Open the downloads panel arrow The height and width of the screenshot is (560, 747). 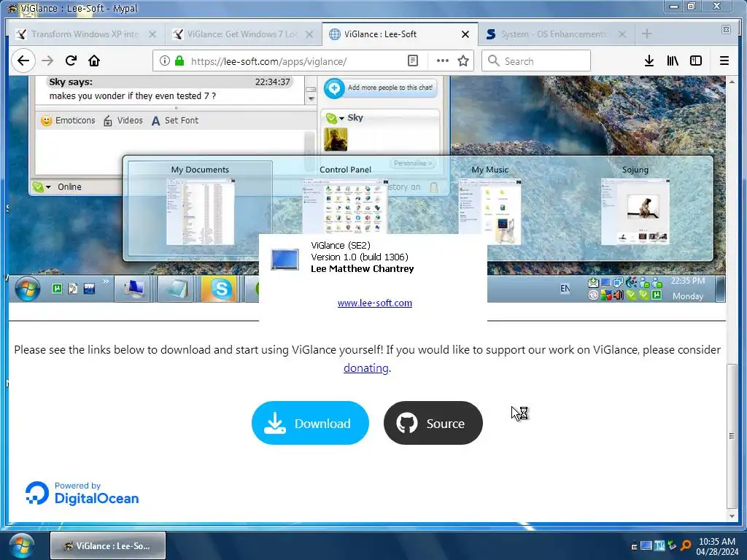pyautogui.click(x=649, y=61)
